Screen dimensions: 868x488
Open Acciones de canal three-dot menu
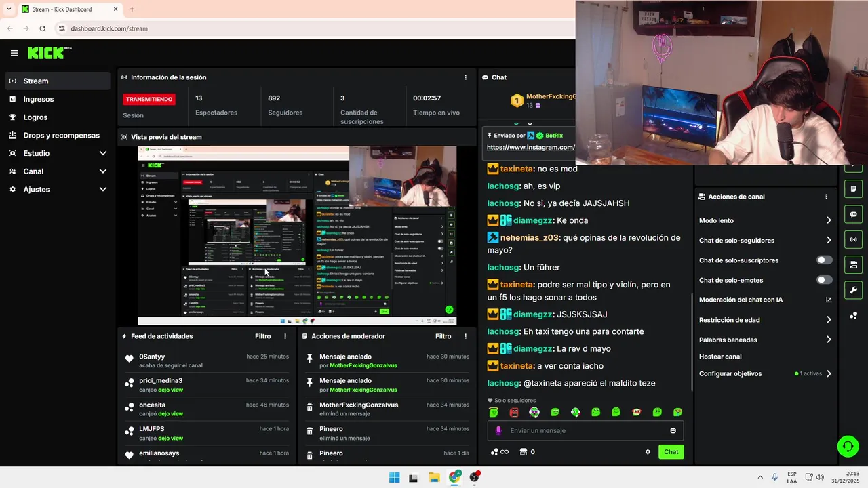point(826,197)
